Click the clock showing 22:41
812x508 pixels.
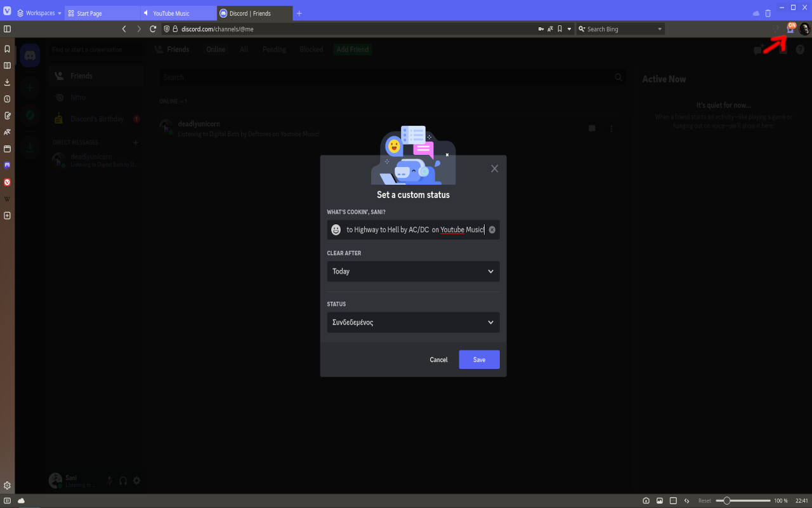[801, 500]
